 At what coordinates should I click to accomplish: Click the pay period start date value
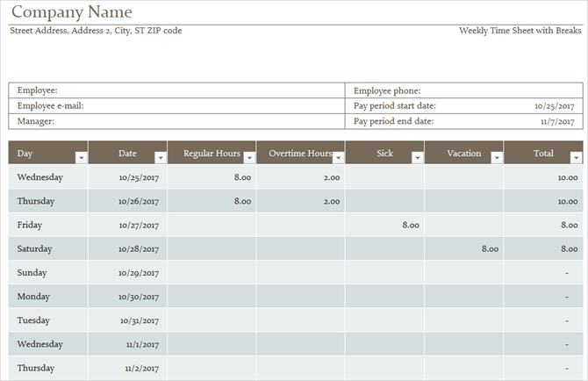point(554,106)
